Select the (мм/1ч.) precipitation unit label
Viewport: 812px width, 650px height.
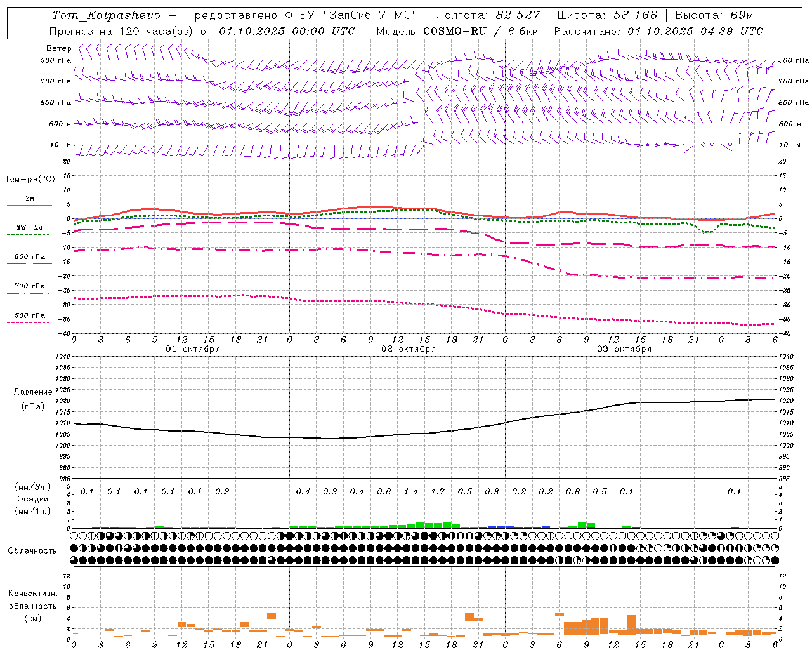pyautogui.click(x=34, y=511)
